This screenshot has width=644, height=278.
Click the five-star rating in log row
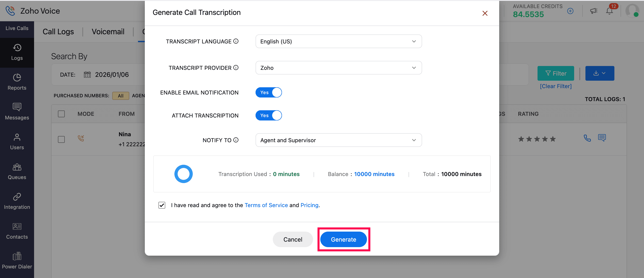coord(537,139)
